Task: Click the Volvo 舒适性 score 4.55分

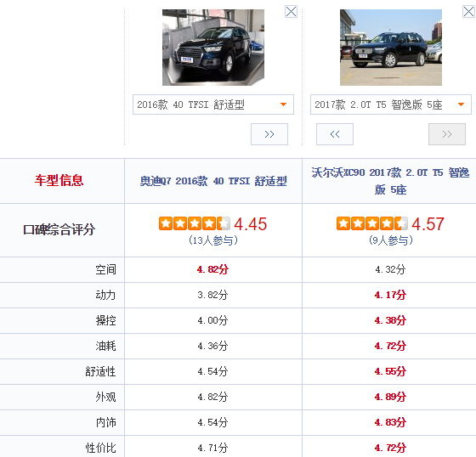Action: [x=390, y=371]
